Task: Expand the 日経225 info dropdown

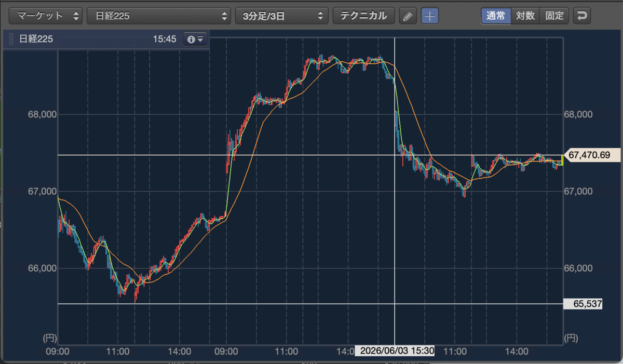Action: coord(196,39)
